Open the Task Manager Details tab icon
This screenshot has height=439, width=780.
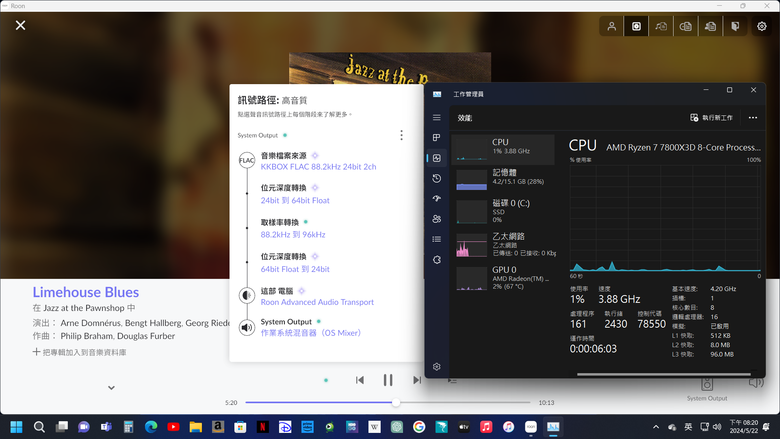(437, 239)
